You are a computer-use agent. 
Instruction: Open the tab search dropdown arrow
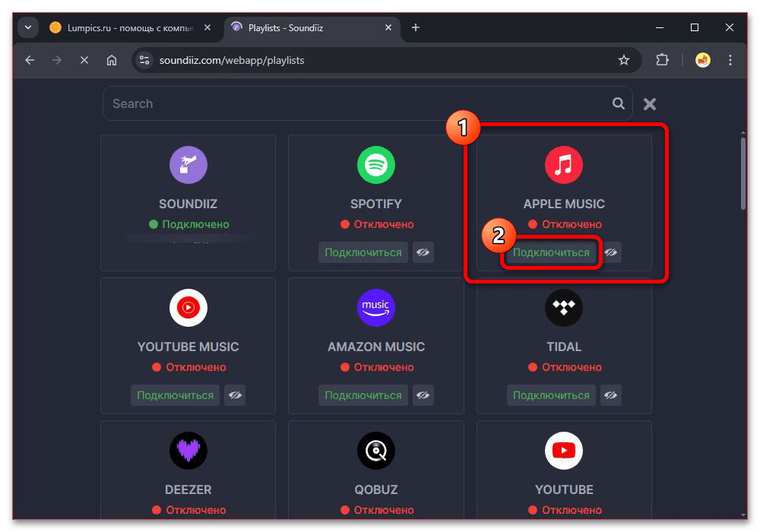28,28
